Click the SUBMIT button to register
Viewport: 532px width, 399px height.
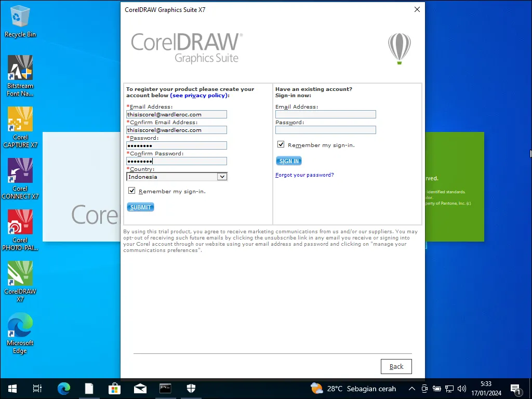pos(140,207)
